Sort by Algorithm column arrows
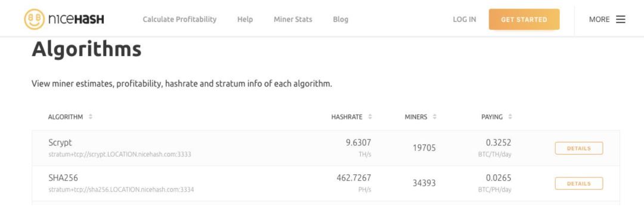 [91, 117]
